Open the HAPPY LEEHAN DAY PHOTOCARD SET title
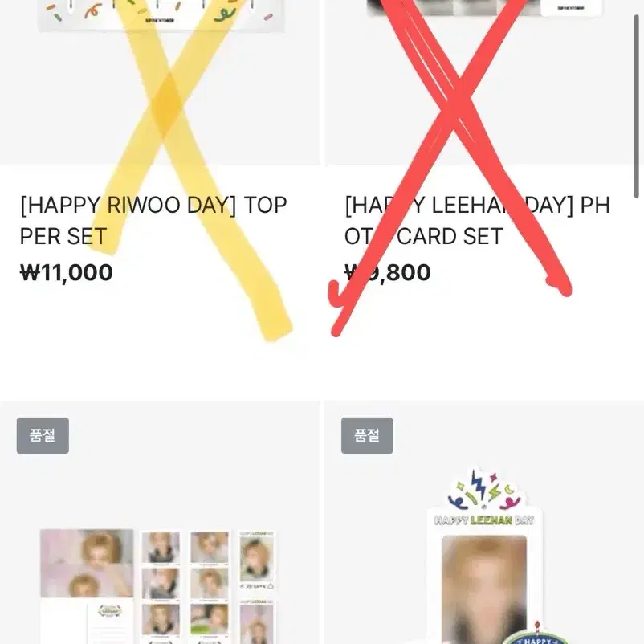Image resolution: width=644 pixels, height=644 pixels. tap(477, 221)
